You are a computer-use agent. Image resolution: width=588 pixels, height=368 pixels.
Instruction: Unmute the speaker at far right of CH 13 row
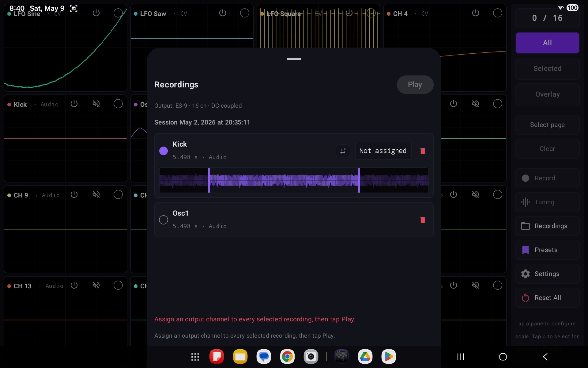point(476,285)
